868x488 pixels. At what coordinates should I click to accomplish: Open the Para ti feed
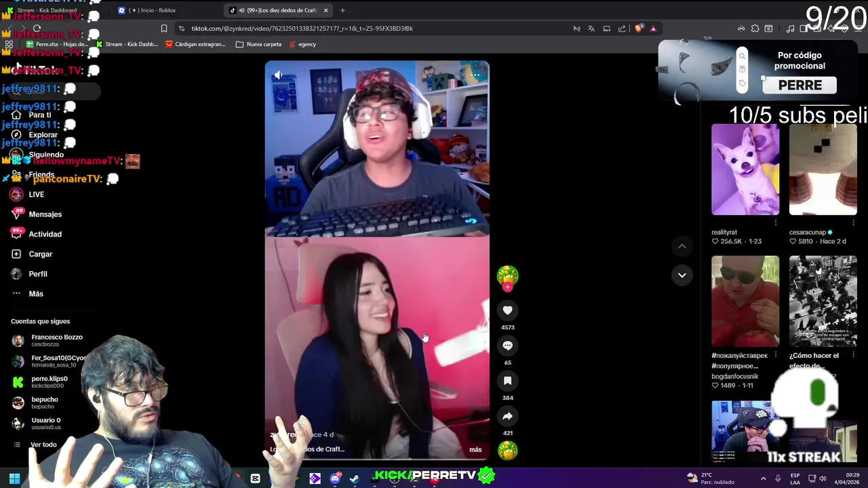point(40,115)
